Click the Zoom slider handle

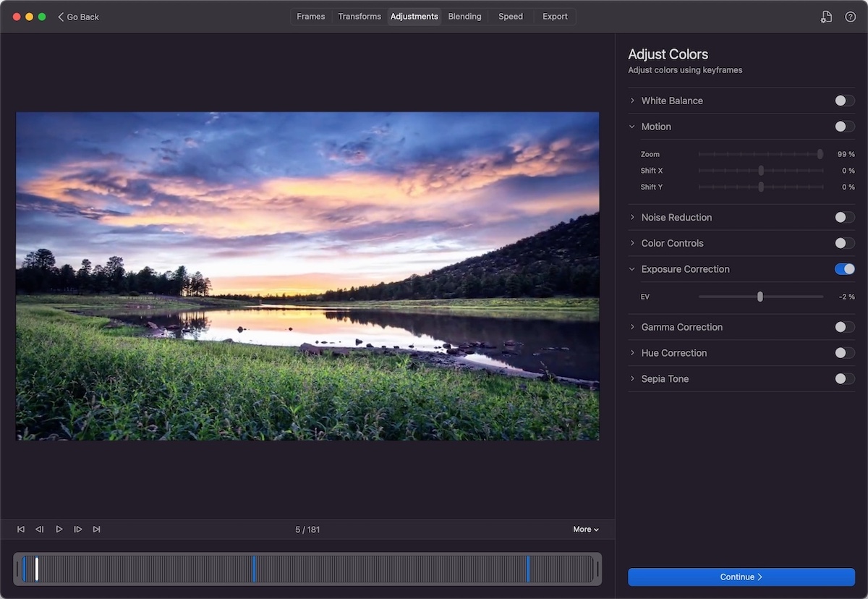pyautogui.click(x=820, y=154)
